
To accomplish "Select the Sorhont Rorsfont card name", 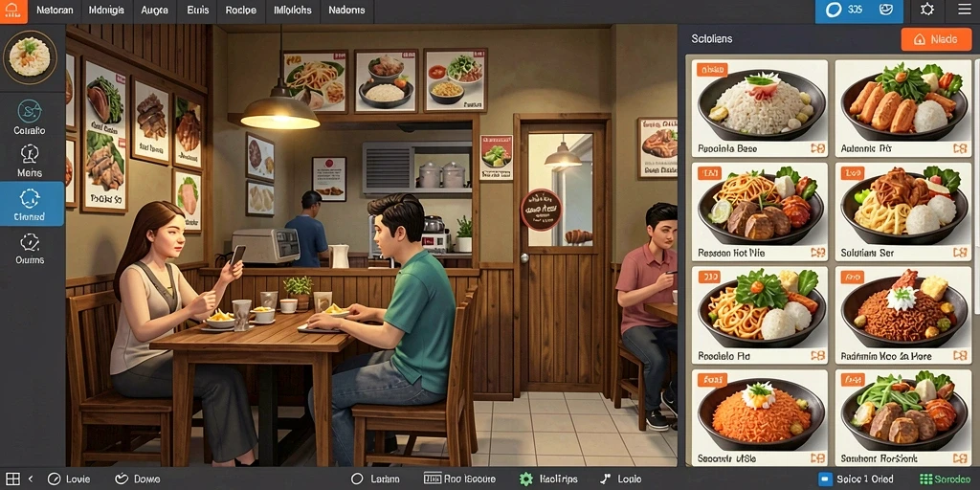I will point(880,458).
